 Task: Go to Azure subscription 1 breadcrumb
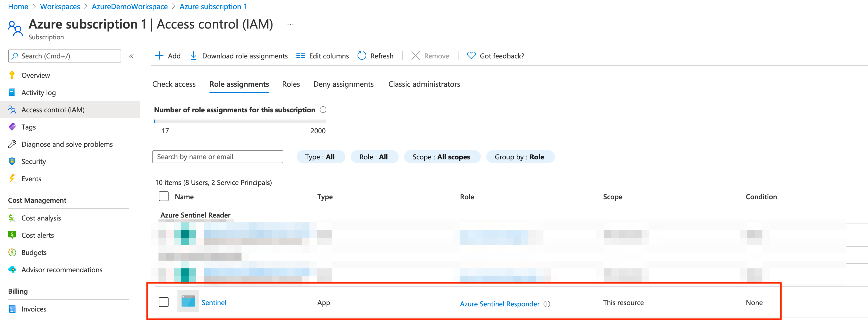[x=213, y=6]
